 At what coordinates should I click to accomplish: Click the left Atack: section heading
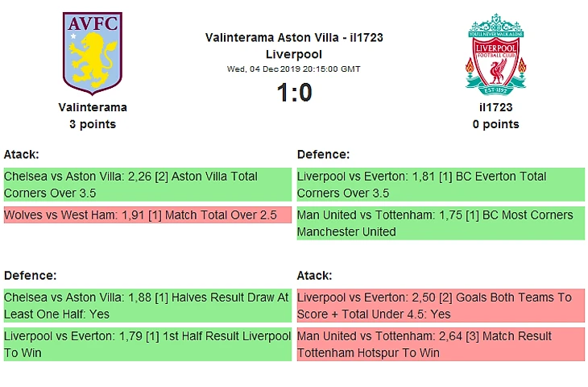[22, 154]
